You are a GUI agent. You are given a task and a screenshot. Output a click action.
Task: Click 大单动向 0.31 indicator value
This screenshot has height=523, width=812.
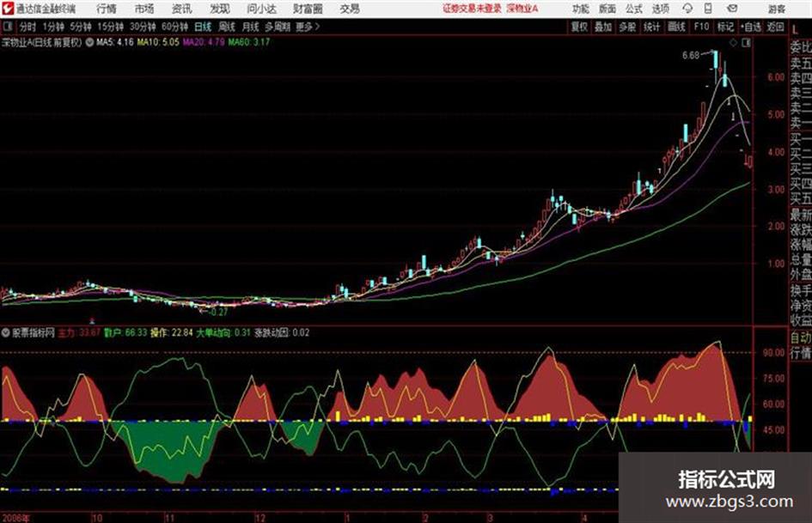coord(223,333)
